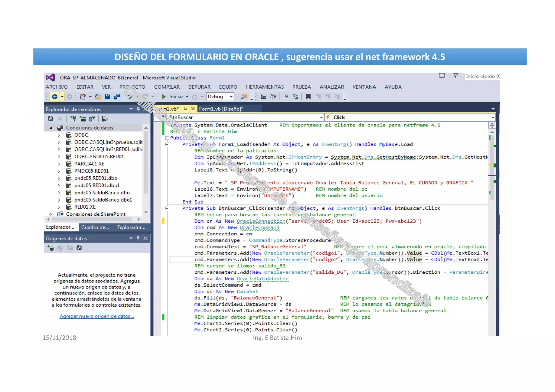This screenshot has width=555, height=392.
Task: Start debugging with the Iniciar button
Action: point(173,97)
